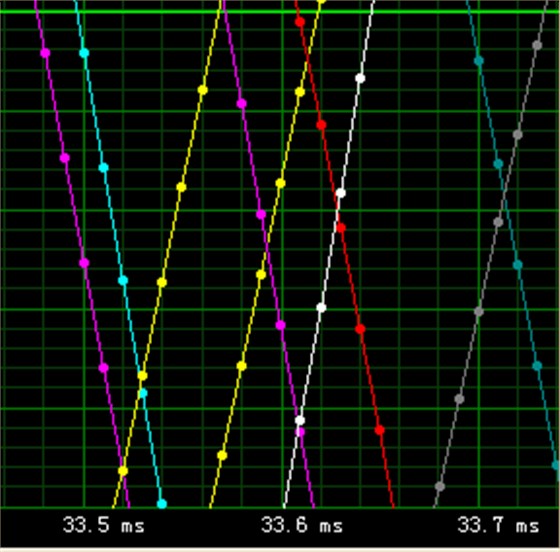560x552 pixels.
Task: Pick the topmost white data point
Action: 360,79
